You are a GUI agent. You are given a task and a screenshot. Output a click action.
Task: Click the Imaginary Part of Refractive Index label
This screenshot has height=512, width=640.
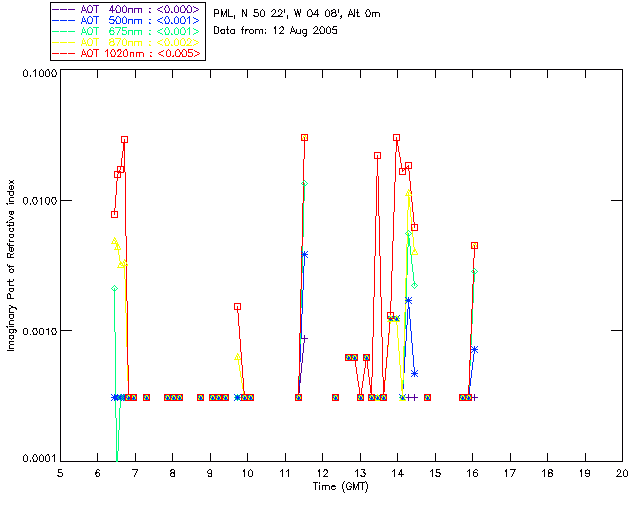coord(11,265)
